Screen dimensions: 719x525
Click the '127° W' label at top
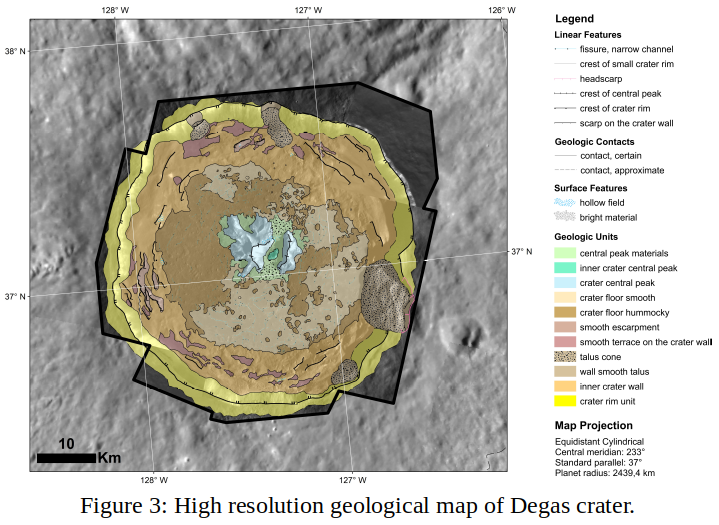(308, 10)
